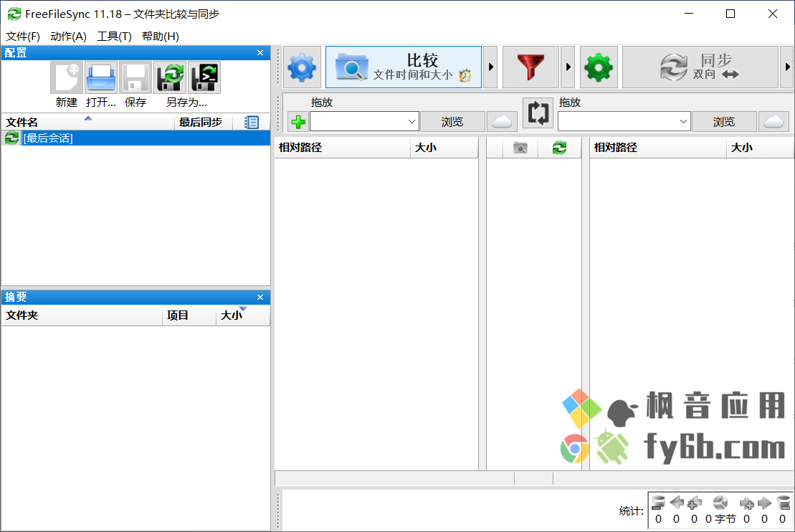This screenshot has height=532, width=795.
Task: Click sync action column green arrows icon
Action: click(x=559, y=148)
